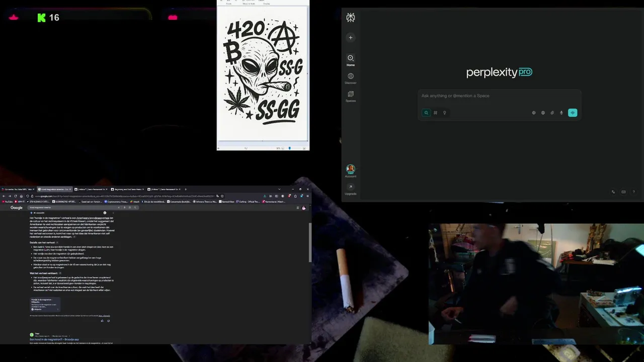Open keyboard shortcuts icon in Perplexity footer
644x362 pixels.
coord(623,192)
